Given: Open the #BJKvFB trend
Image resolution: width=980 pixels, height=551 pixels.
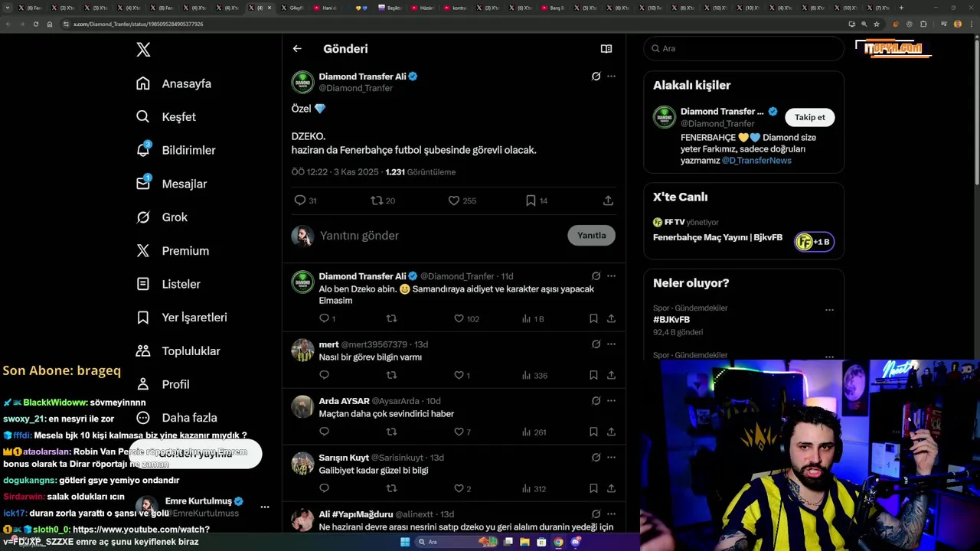Looking at the screenshot, I should coord(671,320).
